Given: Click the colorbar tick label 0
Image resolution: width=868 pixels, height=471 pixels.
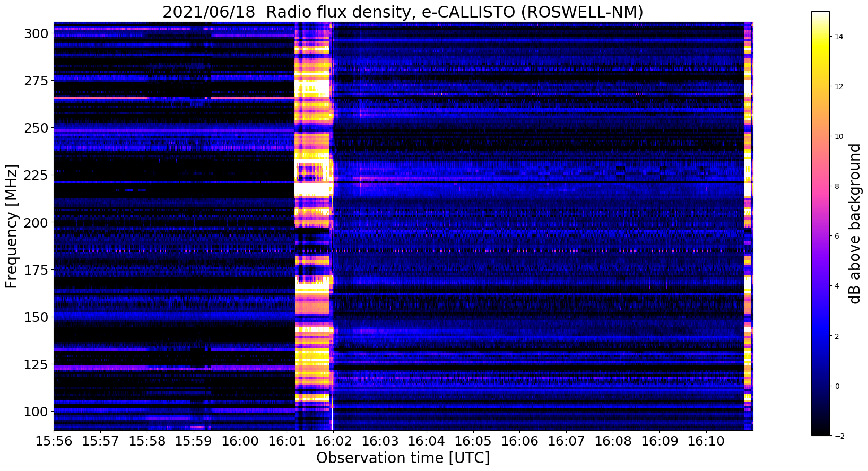Looking at the screenshot, I should point(837,386).
